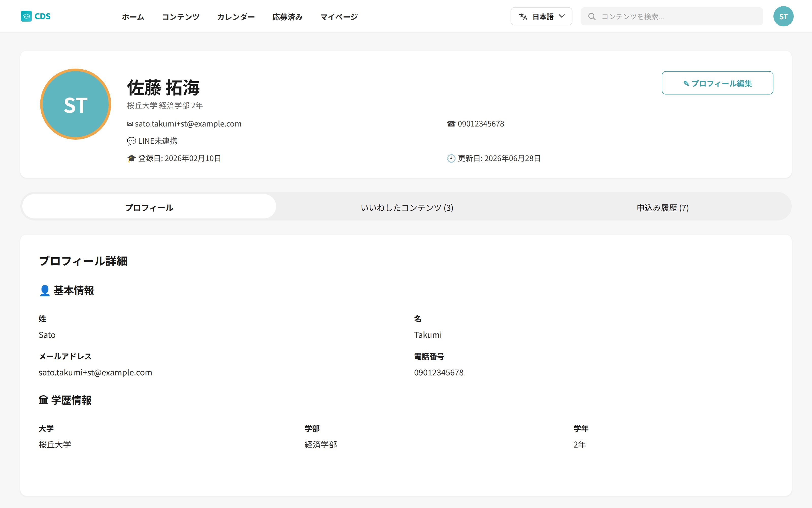Image resolution: width=812 pixels, height=508 pixels.
Task: Click header email sato.takumi+st@example.com
Action: [x=188, y=124]
